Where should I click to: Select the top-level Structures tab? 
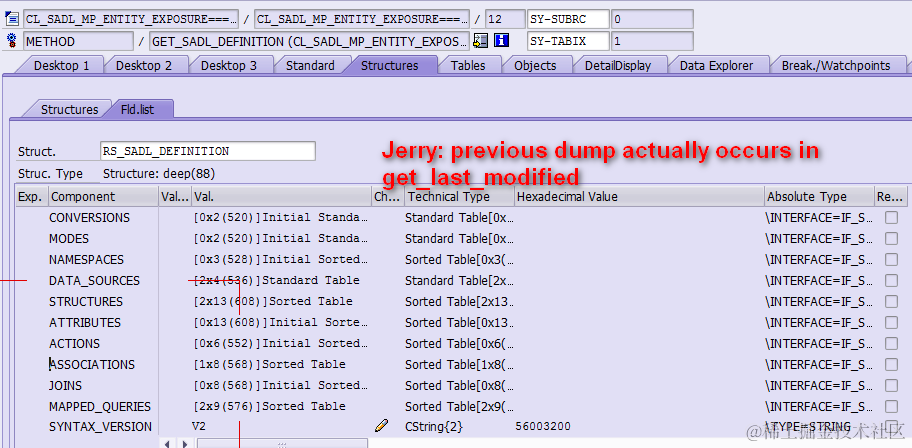coord(389,65)
